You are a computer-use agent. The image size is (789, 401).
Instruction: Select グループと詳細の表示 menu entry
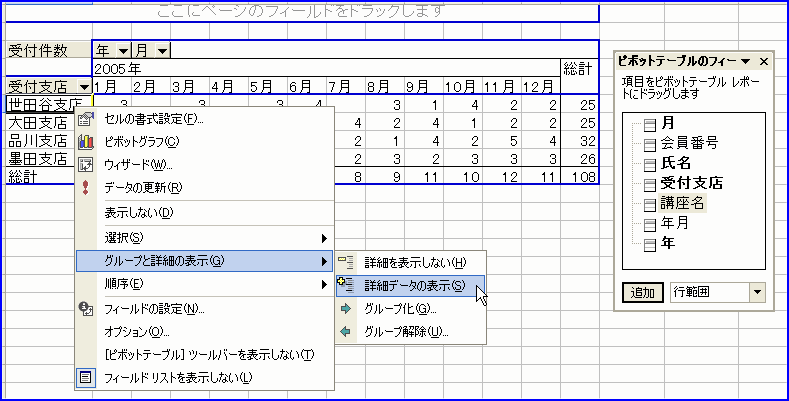204,261
